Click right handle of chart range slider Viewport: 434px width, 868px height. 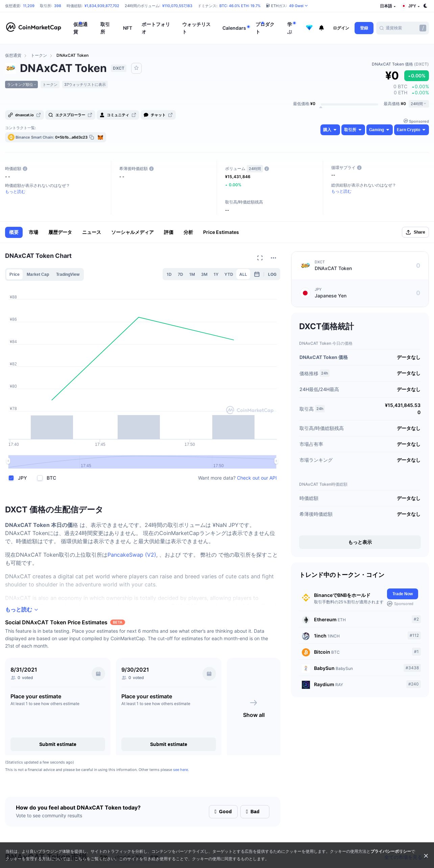[276, 461]
